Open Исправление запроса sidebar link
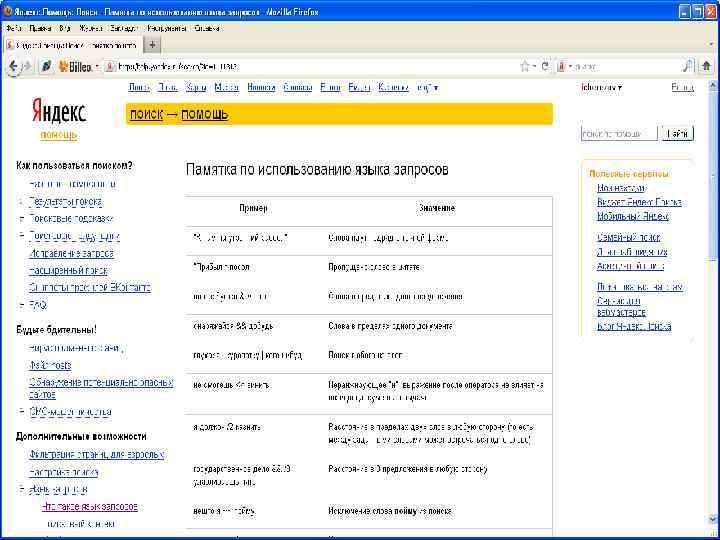The image size is (720, 540). point(72,253)
